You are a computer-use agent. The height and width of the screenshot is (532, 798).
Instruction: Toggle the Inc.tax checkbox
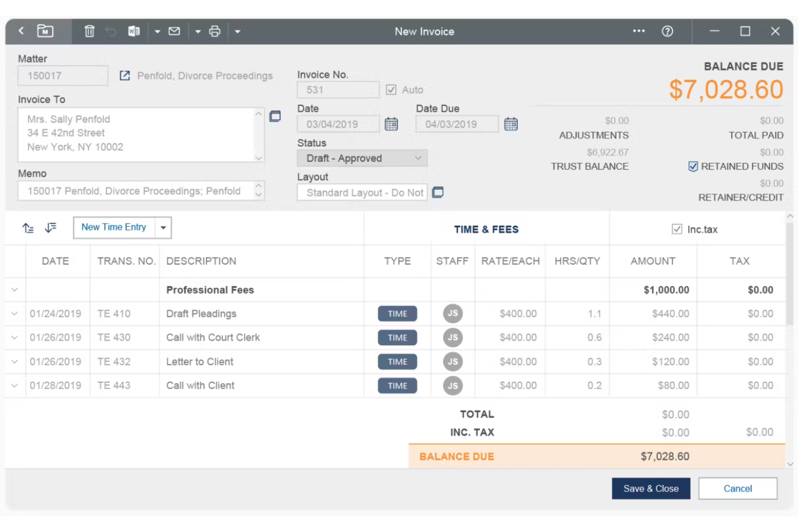(677, 229)
